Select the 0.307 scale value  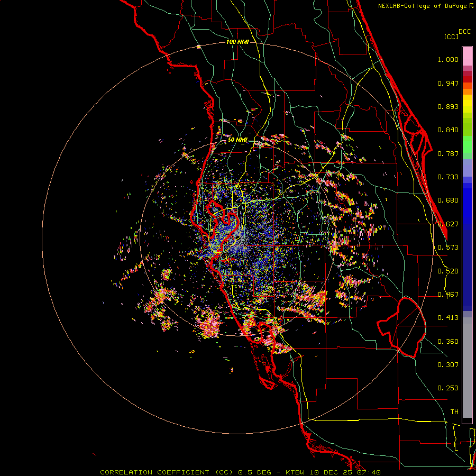point(448,364)
